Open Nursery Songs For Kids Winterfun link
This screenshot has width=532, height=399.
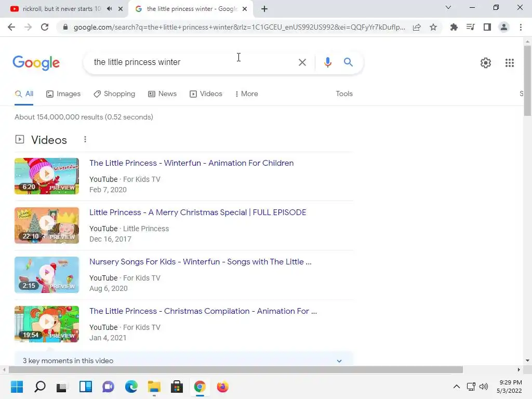click(x=201, y=262)
